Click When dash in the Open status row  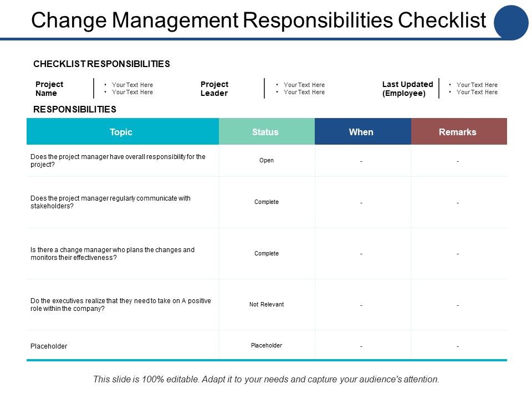[361, 161]
